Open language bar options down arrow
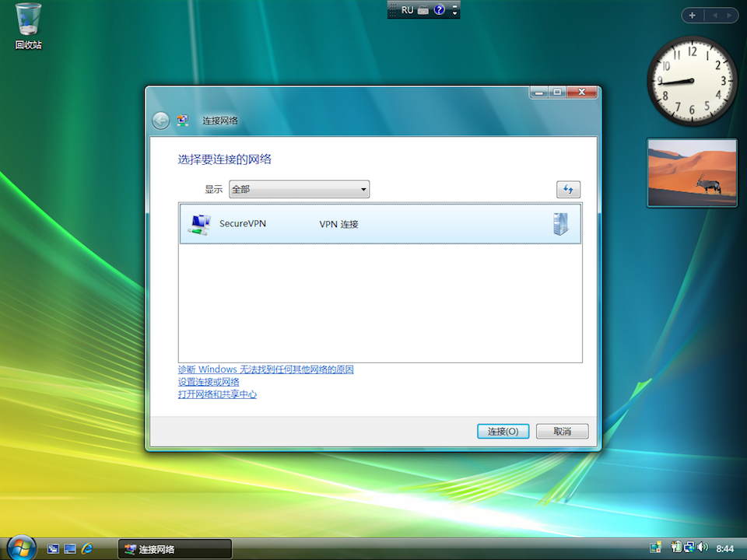 [455, 13]
